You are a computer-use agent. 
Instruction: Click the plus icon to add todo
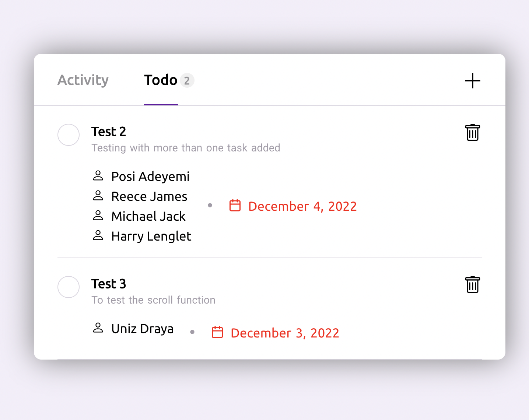point(472,81)
